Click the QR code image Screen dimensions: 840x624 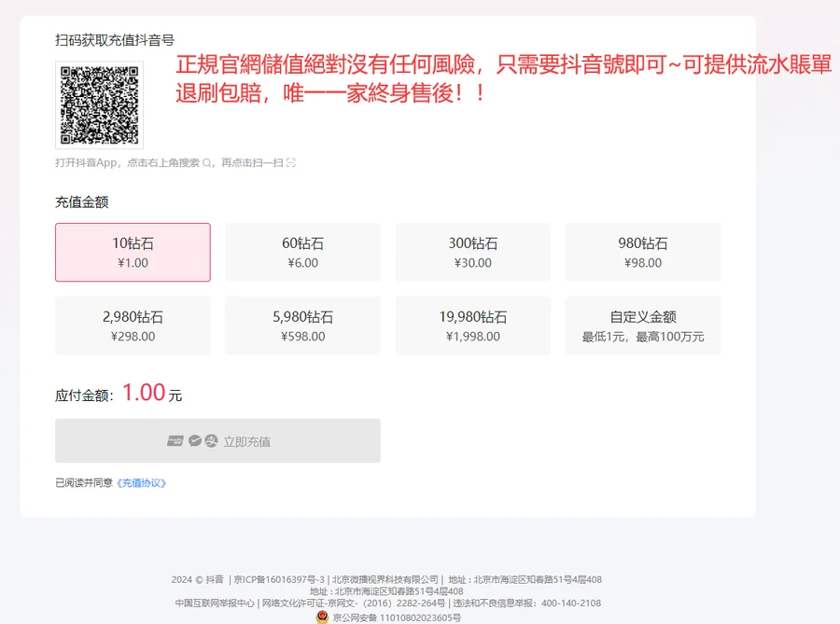click(x=100, y=104)
